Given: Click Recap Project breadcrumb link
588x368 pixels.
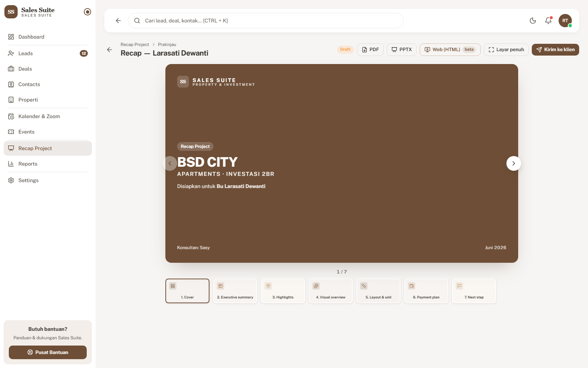Looking at the screenshot, I should [x=135, y=45].
